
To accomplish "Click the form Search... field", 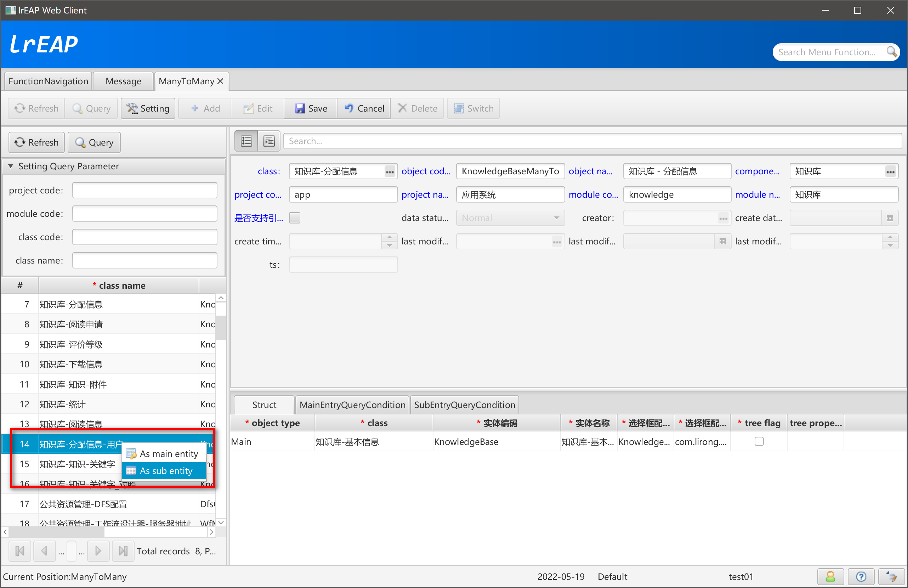I will pos(592,141).
